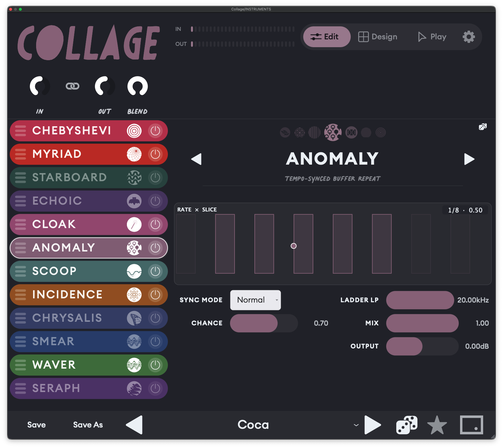
Task: Randomize preset with large dice icon
Action: tap(407, 425)
